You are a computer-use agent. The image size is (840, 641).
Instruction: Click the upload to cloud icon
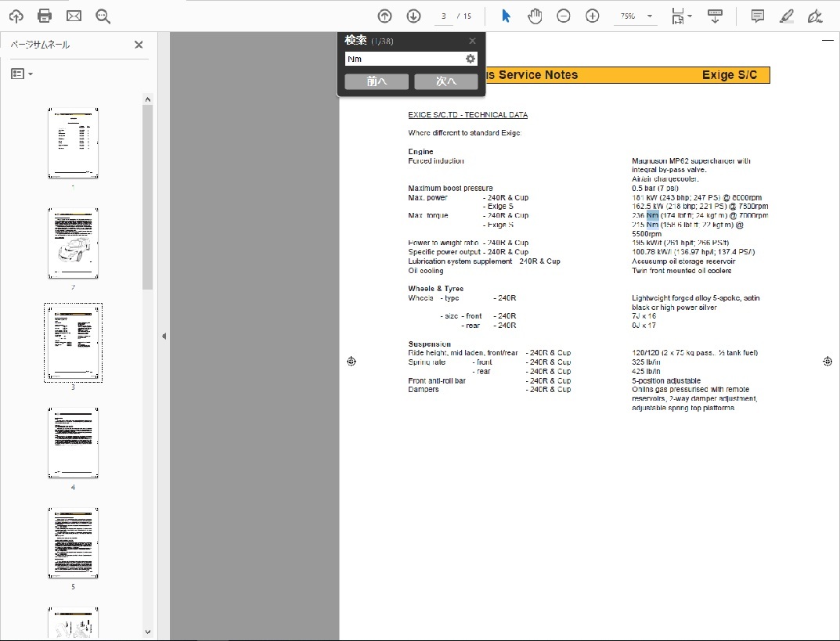pyautogui.click(x=16, y=16)
